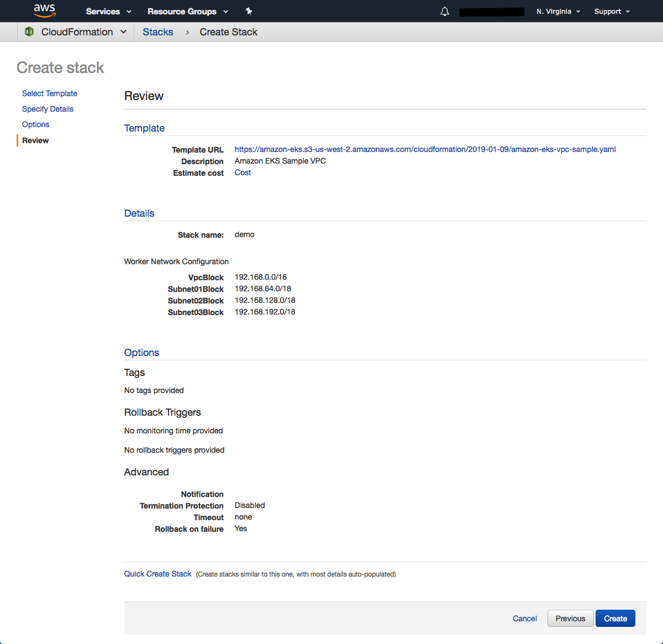
Task: Select the Subnet01Block value 192.168.64.0/18
Action: [263, 289]
